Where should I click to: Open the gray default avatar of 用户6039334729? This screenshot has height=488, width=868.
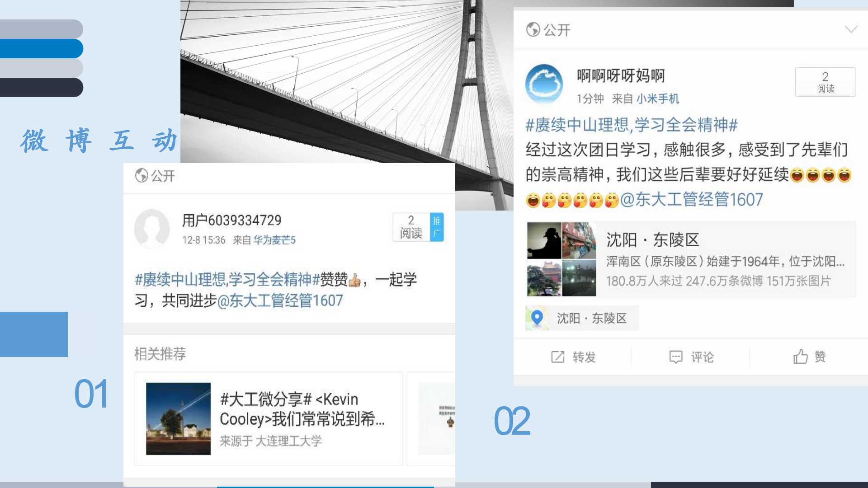(x=152, y=228)
